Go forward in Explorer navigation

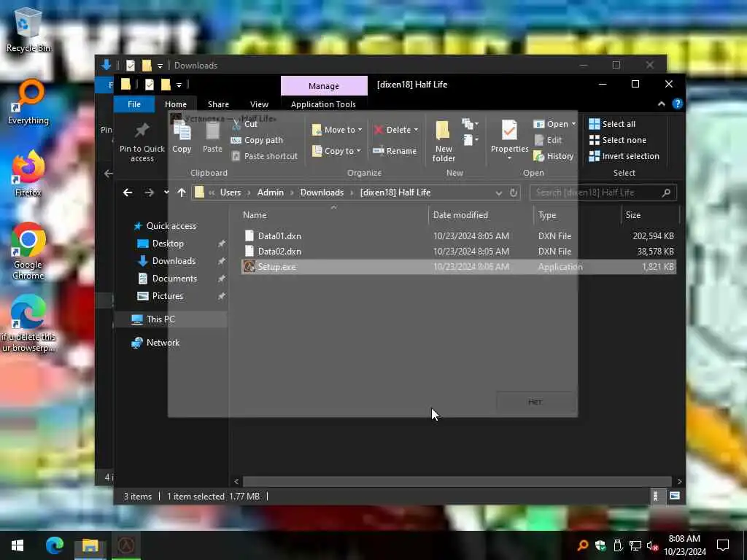click(x=149, y=192)
